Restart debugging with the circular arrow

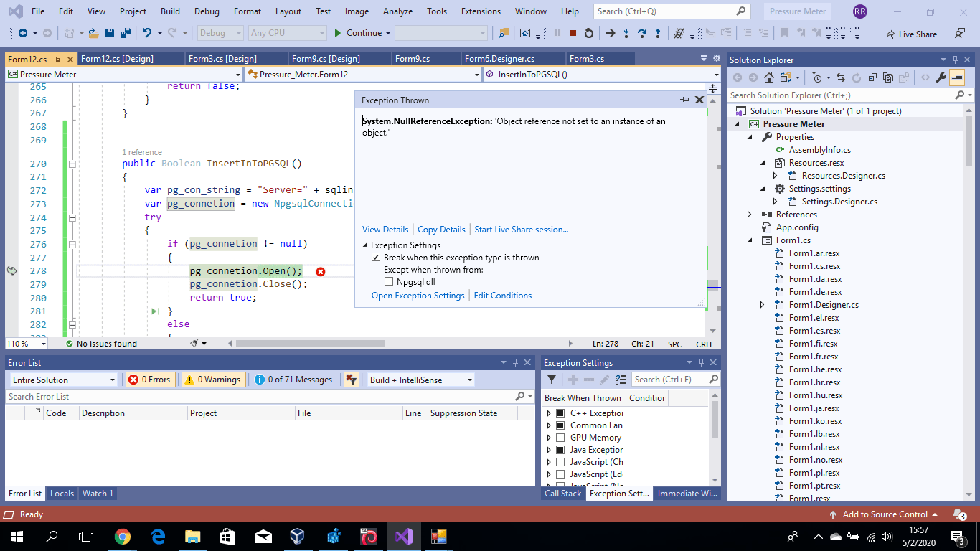(x=589, y=33)
